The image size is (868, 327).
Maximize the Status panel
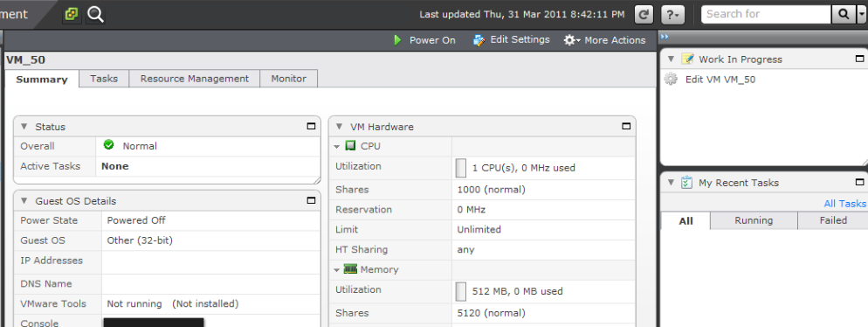coord(311,127)
